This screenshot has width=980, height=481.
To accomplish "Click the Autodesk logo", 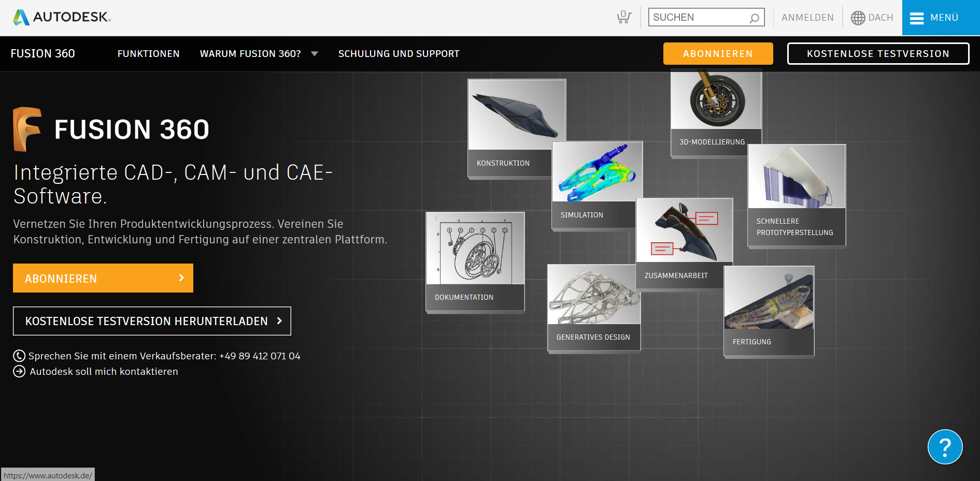I will 62,17.
